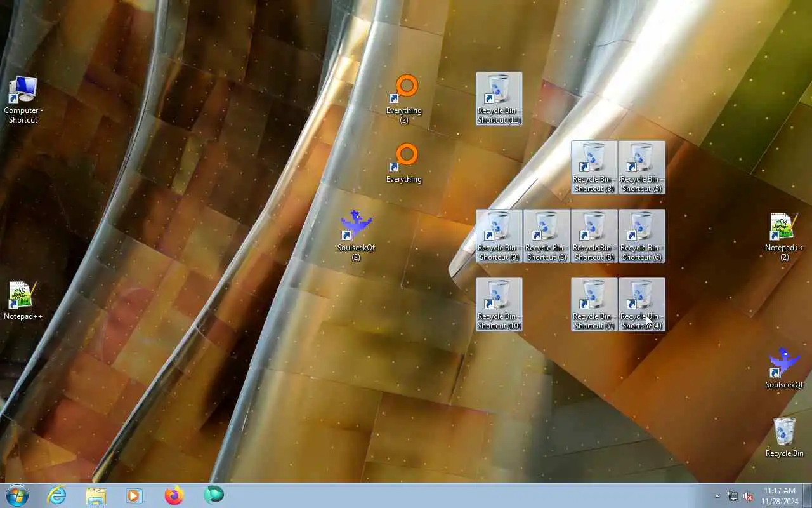The image size is (812, 508).
Task: Select the SoulseekQt icon on the right edge
Action: 785,368
